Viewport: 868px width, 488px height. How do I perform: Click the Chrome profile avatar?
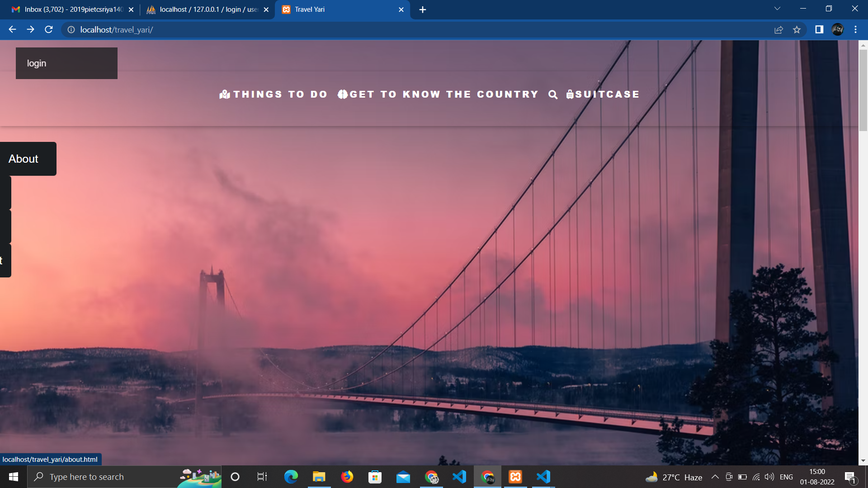[838, 30]
